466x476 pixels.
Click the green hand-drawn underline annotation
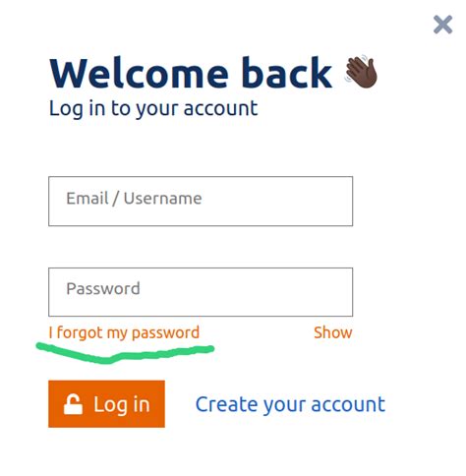(125, 353)
